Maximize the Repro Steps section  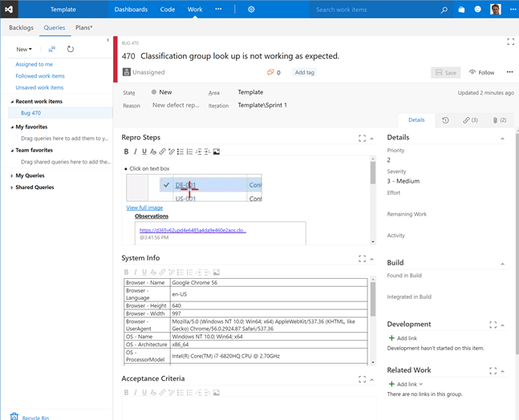[x=362, y=139]
